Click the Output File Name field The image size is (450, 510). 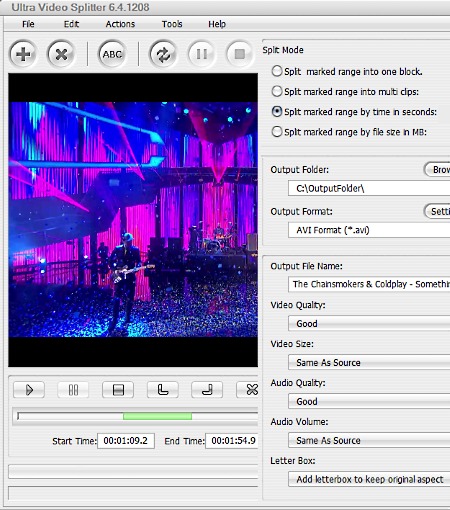coord(369,284)
